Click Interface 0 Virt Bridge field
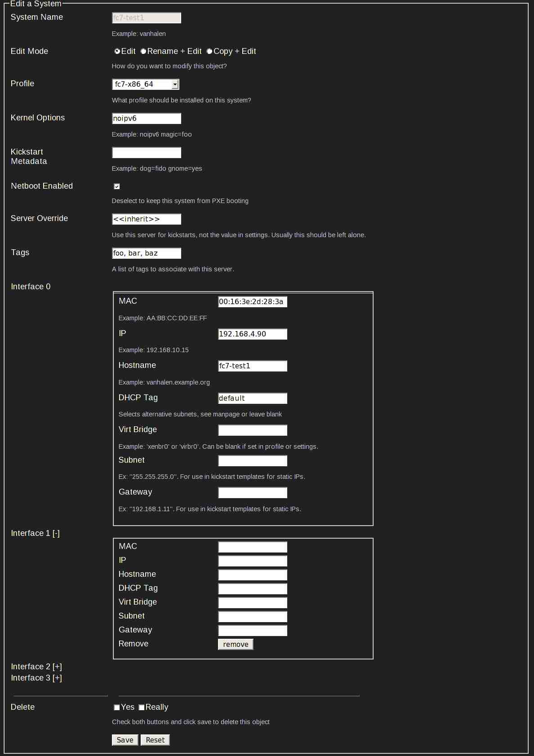 click(253, 430)
